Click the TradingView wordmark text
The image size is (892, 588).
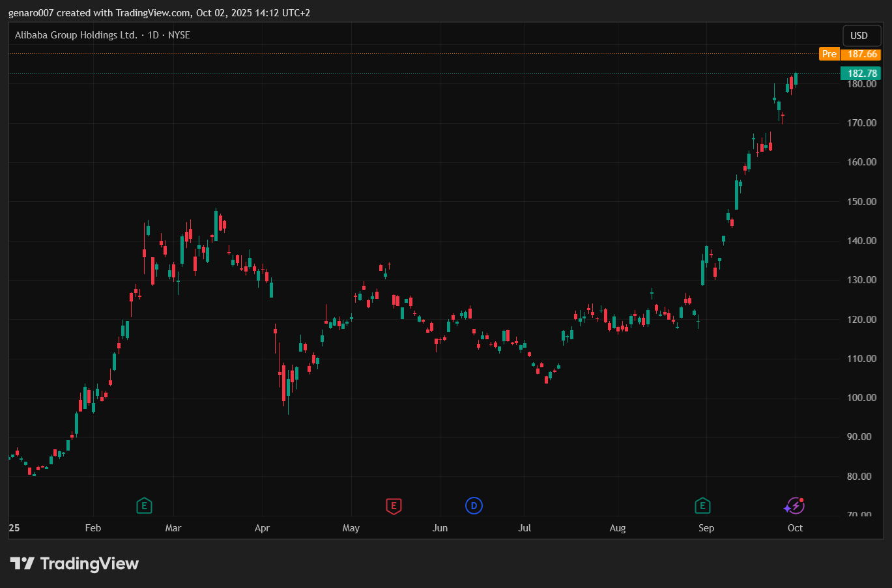pos(89,563)
